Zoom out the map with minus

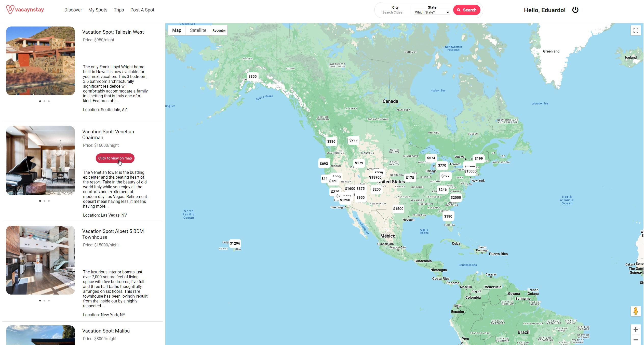click(636, 340)
